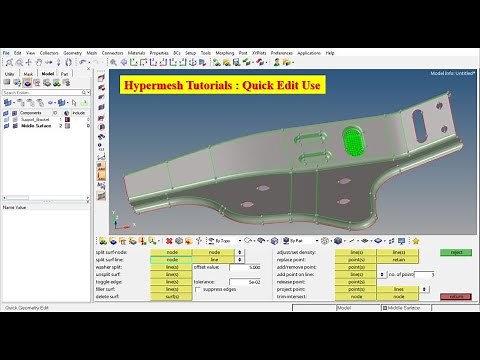Open the By Topo visualization dropdown
The height and width of the screenshot is (360, 480).
(224, 241)
